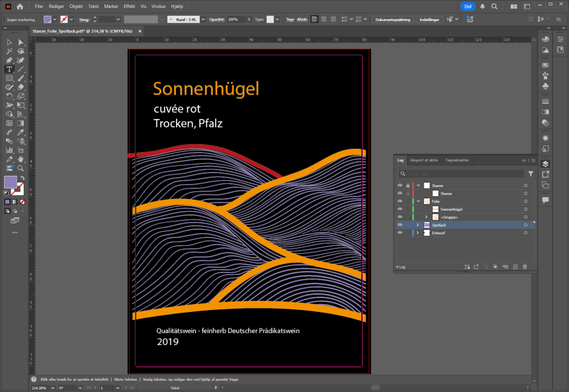The image size is (569, 392).
Task: Delete selected layer with trash icon
Action: pos(525,267)
